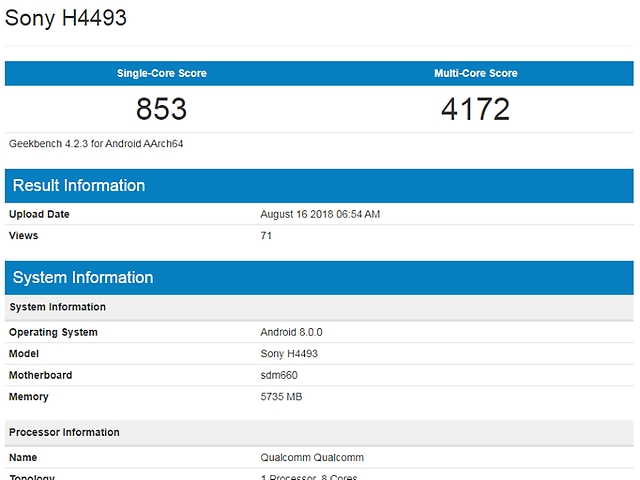Image resolution: width=640 pixels, height=480 pixels.
Task: Click the Sony H4493 page title
Action: tap(66, 18)
